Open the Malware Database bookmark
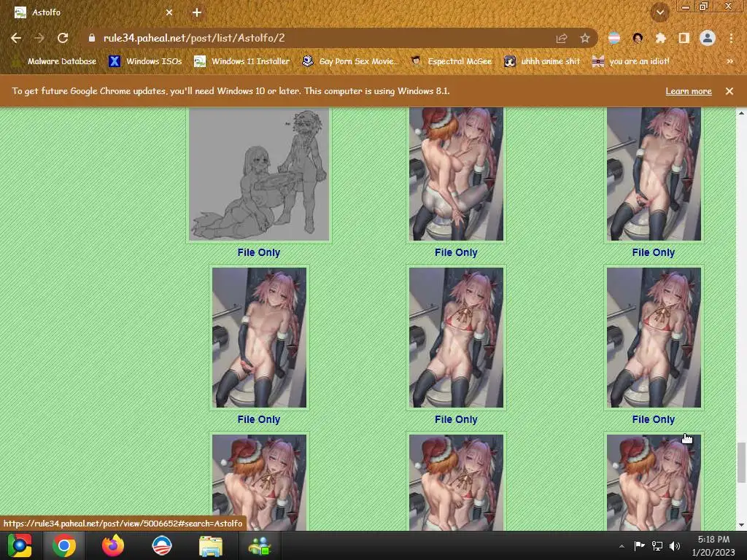The width and height of the screenshot is (747, 560). click(55, 61)
